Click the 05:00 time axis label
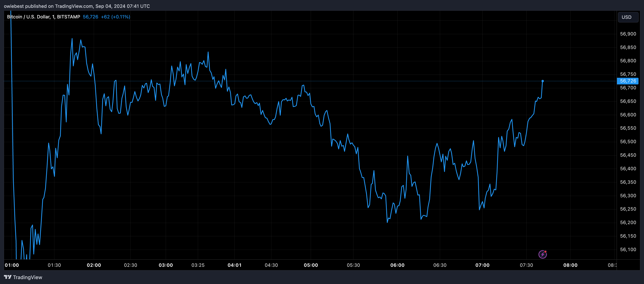 point(311,265)
